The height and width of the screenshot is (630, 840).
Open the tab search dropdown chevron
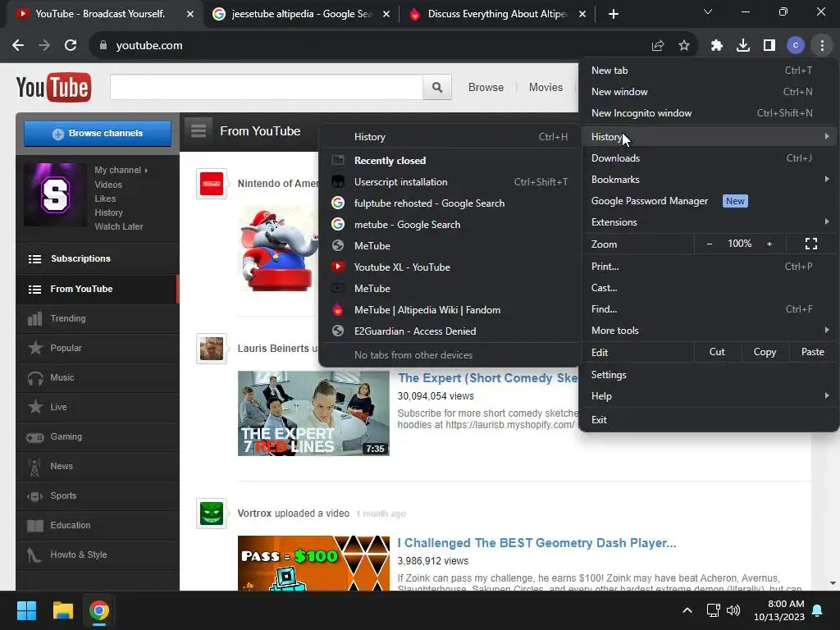click(x=708, y=11)
